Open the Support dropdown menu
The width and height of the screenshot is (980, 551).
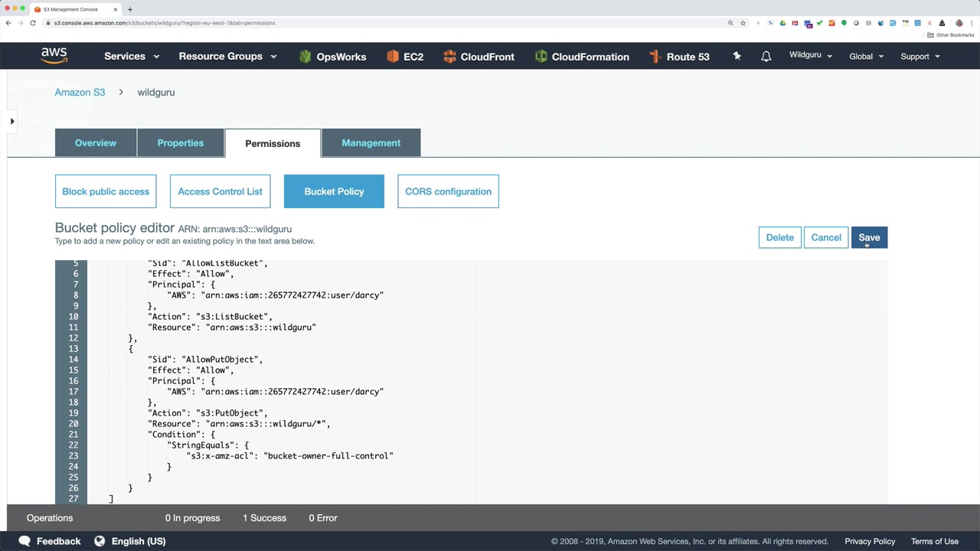[x=920, y=57]
